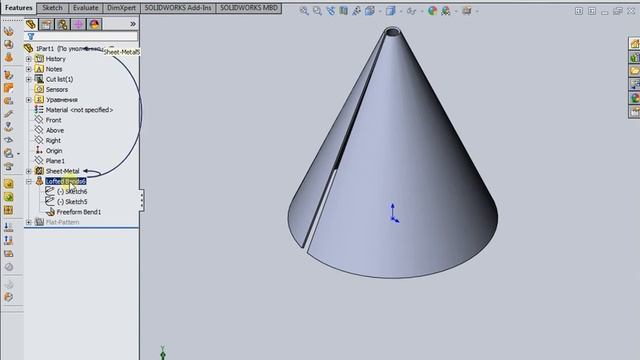Click the Apply Scene icon
This screenshot has width=640, height=360.
[x=446, y=11]
